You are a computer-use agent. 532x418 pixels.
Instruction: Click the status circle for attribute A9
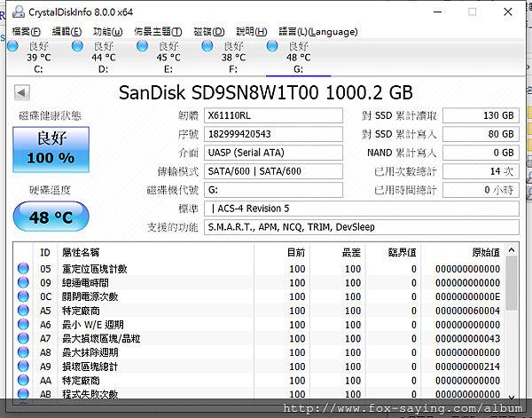click(23, 366)
